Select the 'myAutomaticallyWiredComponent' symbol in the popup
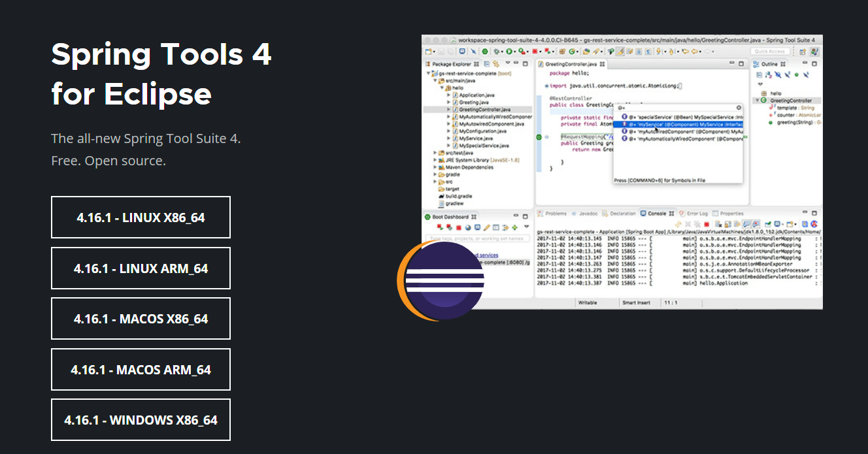Viewport: 868px width, 454px height. pyautogui.click(x=682, y=138)
